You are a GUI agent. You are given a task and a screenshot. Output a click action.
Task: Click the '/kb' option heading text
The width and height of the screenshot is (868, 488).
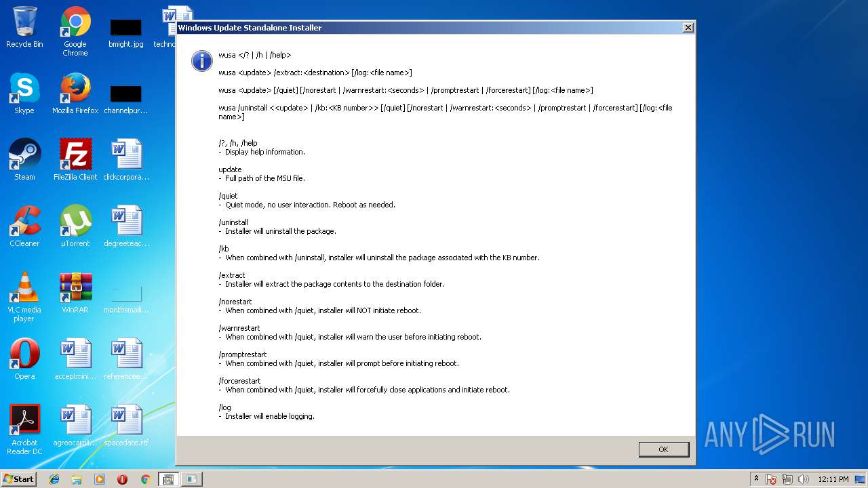point(224,249)
